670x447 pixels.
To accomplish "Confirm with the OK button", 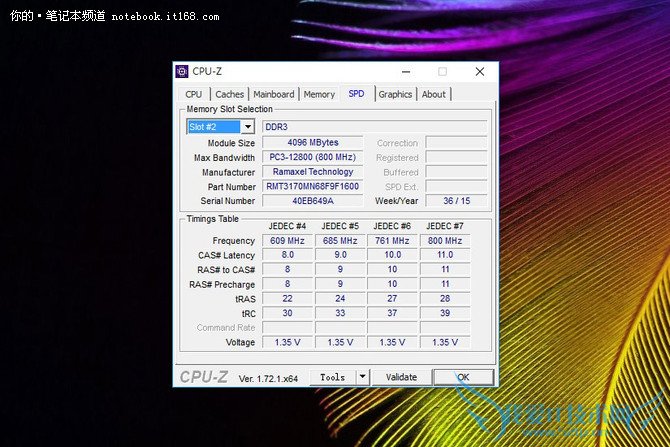I will click(x=464, y=377).
